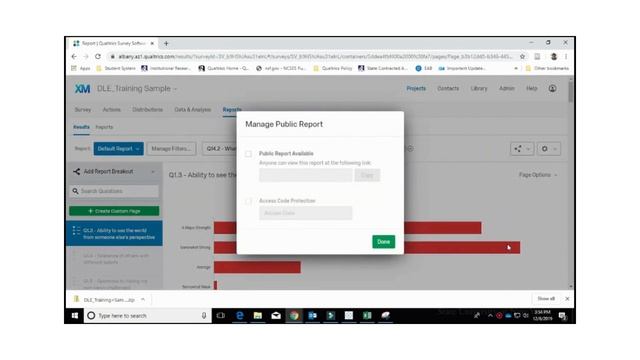The width and height of the screenshot is (640, 360).
Task: Select the Reports sub-tab
Action: [104, 127]
